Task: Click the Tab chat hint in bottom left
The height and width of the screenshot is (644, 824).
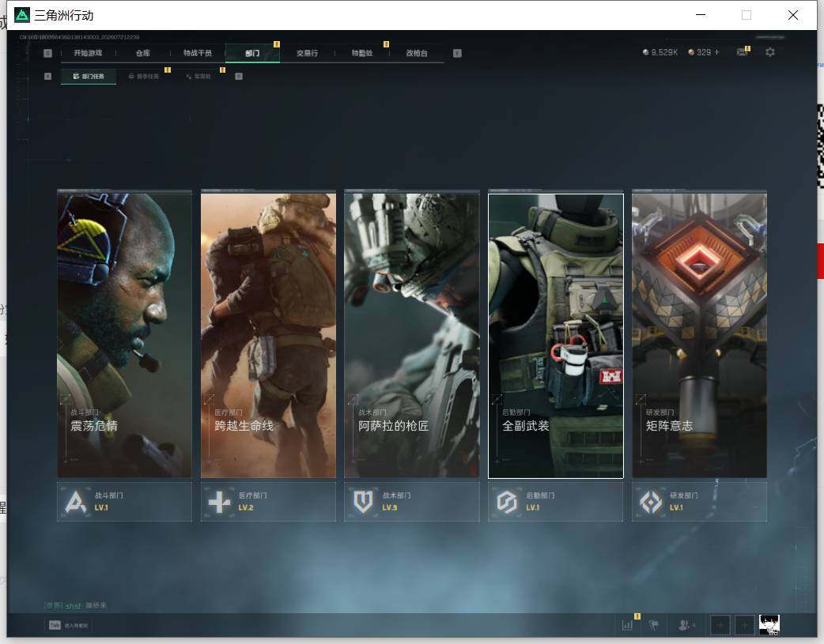Action: pos(68,625)
